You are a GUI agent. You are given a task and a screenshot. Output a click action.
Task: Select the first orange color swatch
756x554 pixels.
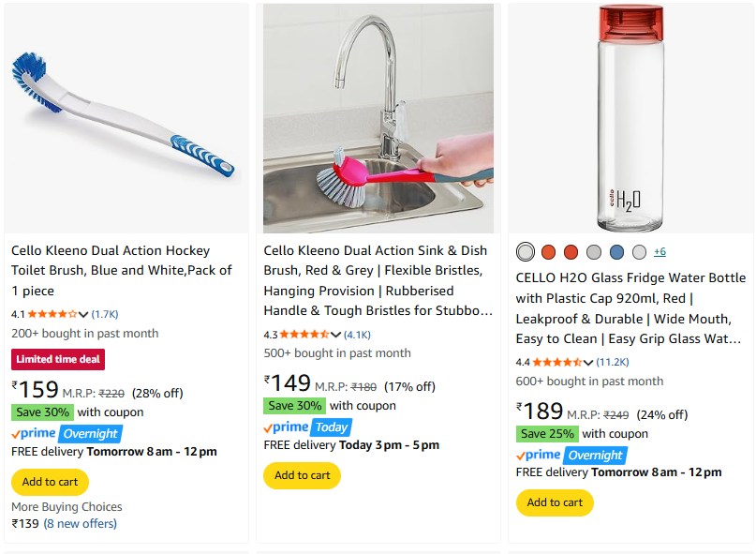549,252
